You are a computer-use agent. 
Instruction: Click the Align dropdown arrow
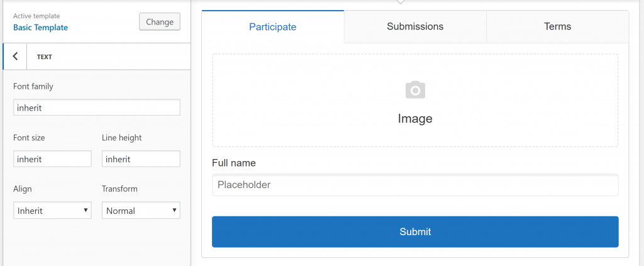click(86, 210)
